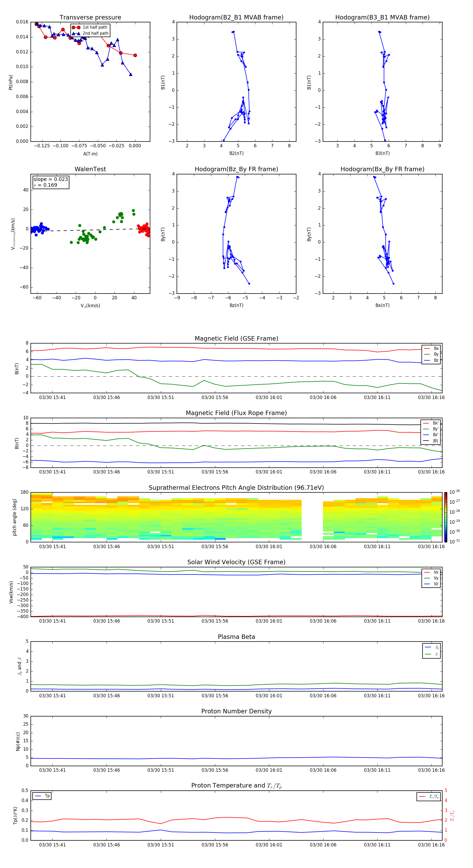
Task: Click the '03/30 16:06' tick under Plasma Beta
Action: click(323, 695)
